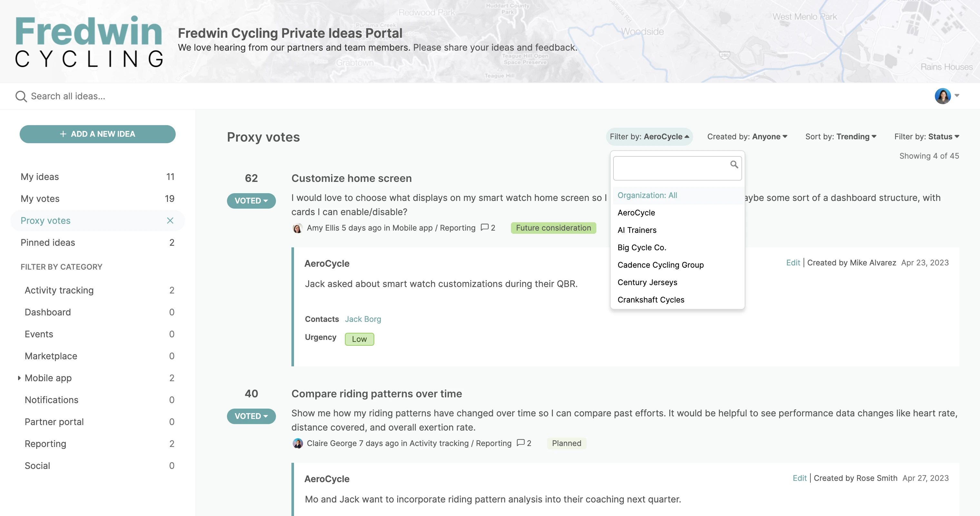Click magnifier icon in organization filter box
Viewport: 980px width, 516px height.
734,165
